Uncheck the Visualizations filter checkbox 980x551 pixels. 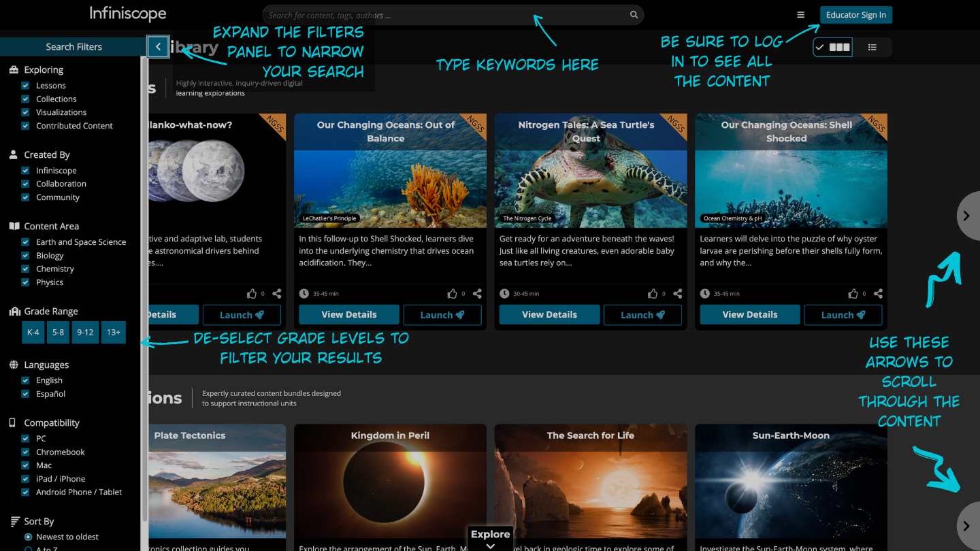pos(25,112)
